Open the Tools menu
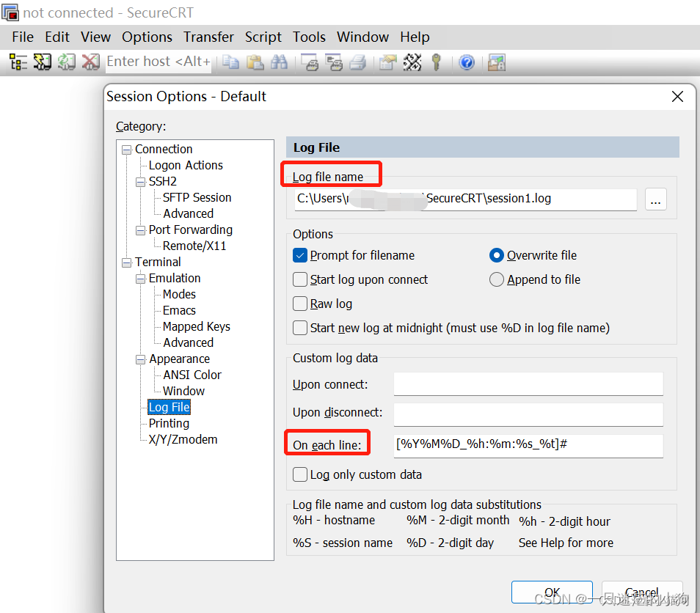This screenshot has height=613, width=700. [x=309, y=37]
